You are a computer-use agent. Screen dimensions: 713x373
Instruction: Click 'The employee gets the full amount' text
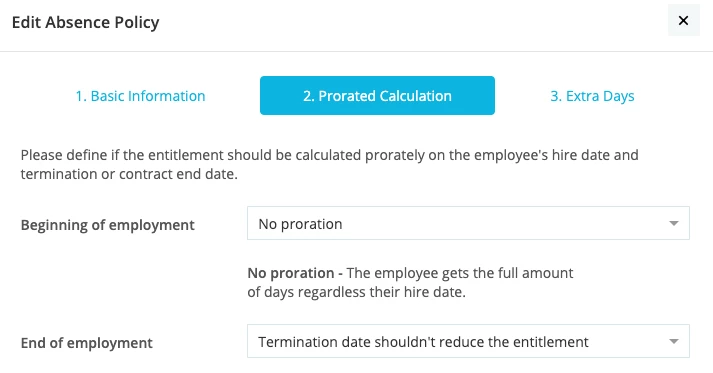[460, 273]
